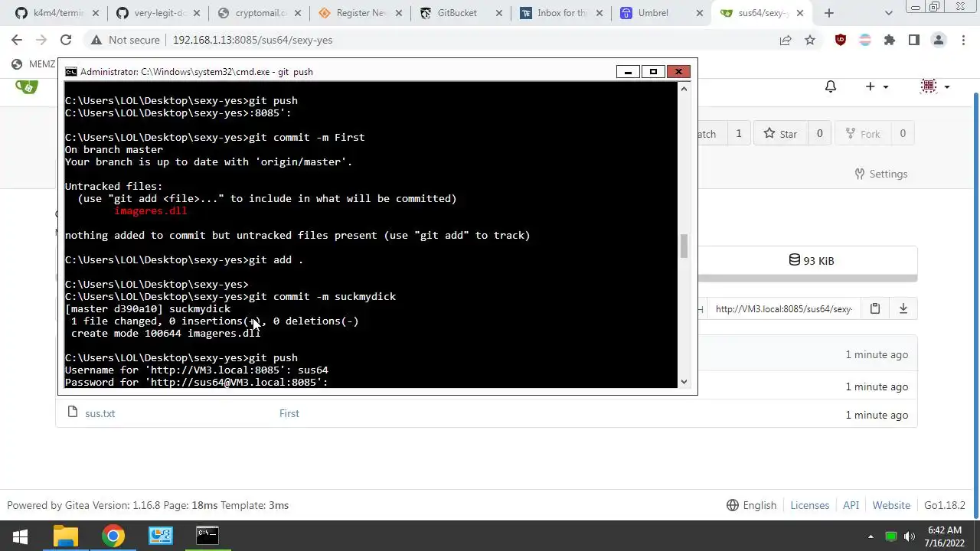Open the sus.txt file

[100, 413]
